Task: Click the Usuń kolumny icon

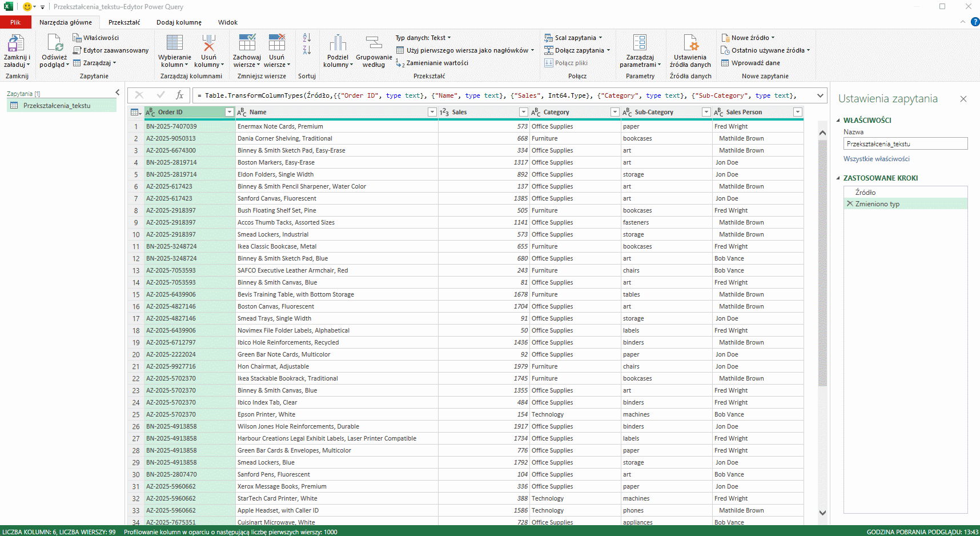Action: (x=208, y=43)
